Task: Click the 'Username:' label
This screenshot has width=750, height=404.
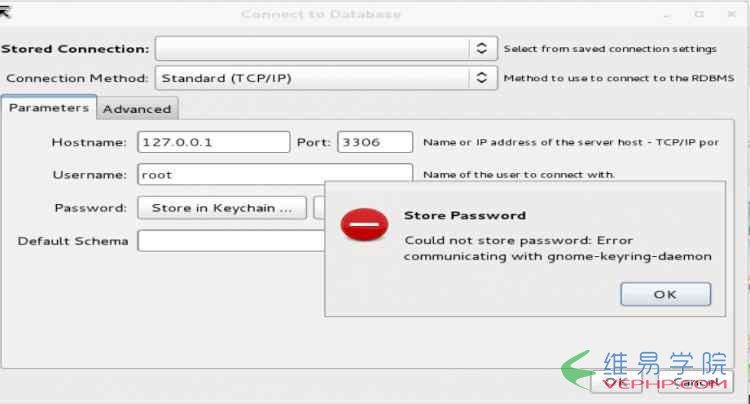Action: [89, 175]
